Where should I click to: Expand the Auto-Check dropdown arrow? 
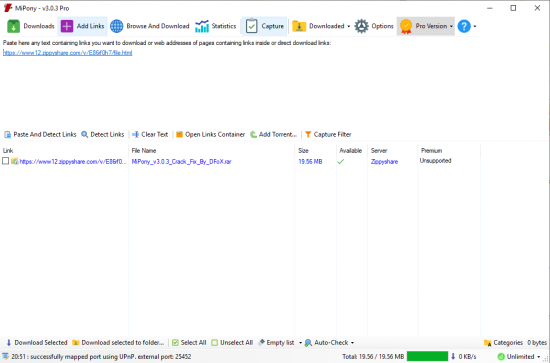tap(353, 343)
